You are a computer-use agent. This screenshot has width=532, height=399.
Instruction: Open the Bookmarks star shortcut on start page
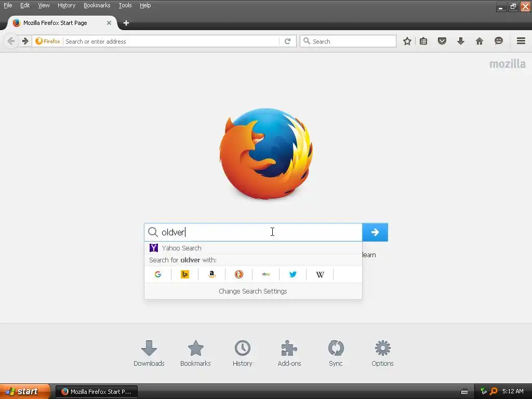pyautogui.click(x=195, y=353)
